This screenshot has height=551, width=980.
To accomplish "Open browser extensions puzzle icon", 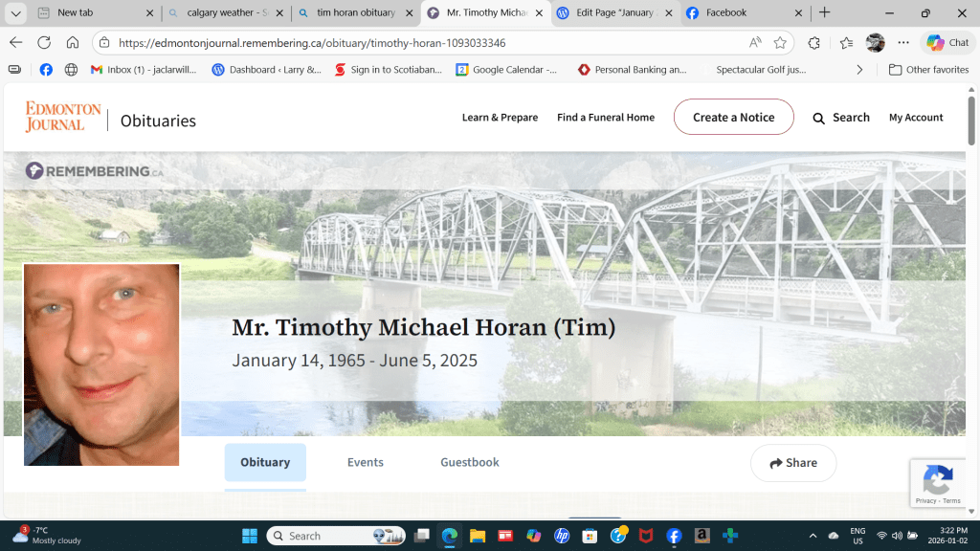I will click(814, 43).
